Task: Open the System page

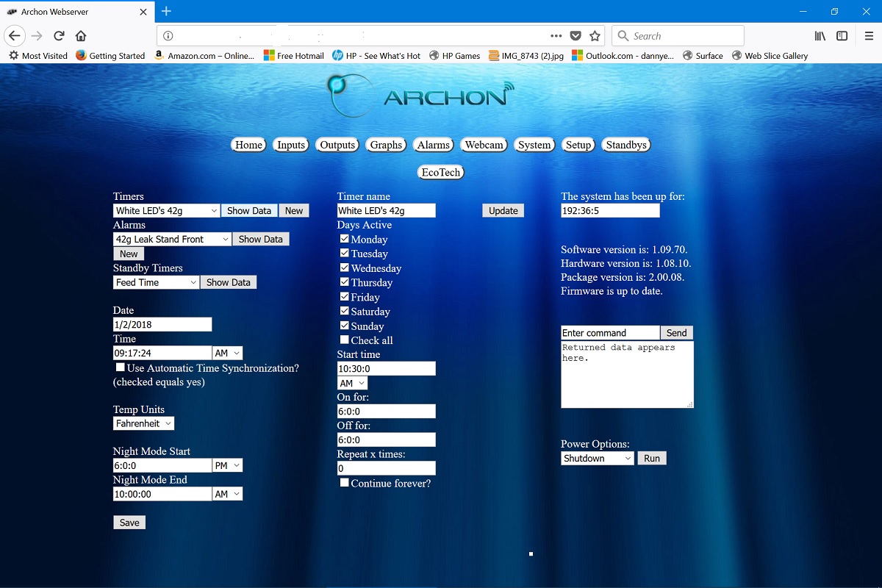Action: click(x=534, y=145)
